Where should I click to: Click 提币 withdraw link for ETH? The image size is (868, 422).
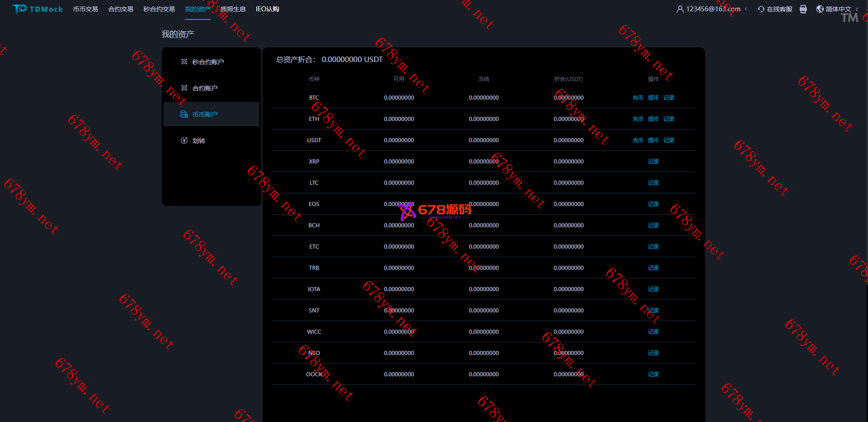(x=653, y=119)
